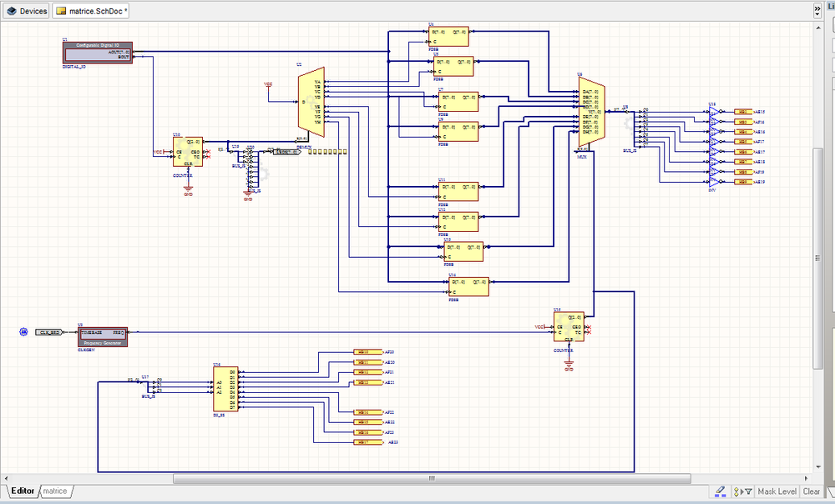835x504 pixels.
Task: Click the CLK_BRD port symbol
Action: point(49,332)
